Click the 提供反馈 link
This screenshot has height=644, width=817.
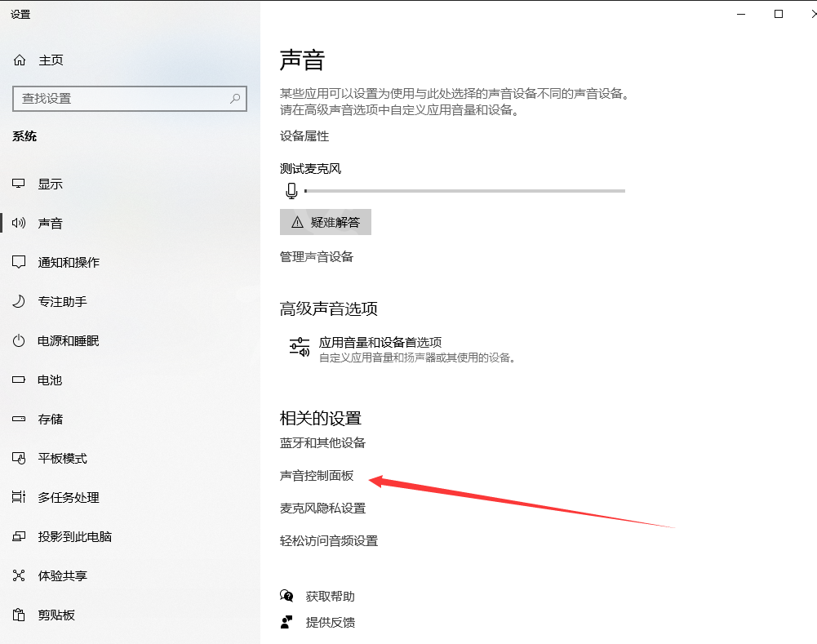pyautogui.click(x=331, y=622)
